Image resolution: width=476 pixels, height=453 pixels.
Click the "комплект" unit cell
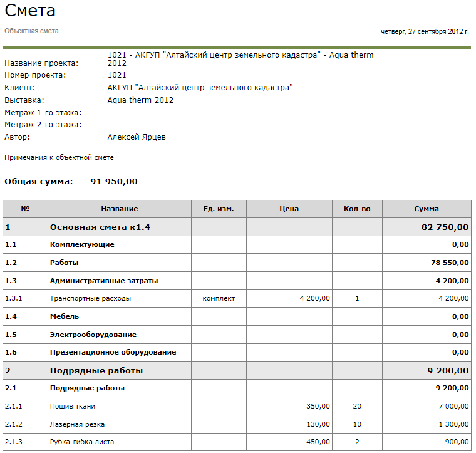[x=219, y=298]
